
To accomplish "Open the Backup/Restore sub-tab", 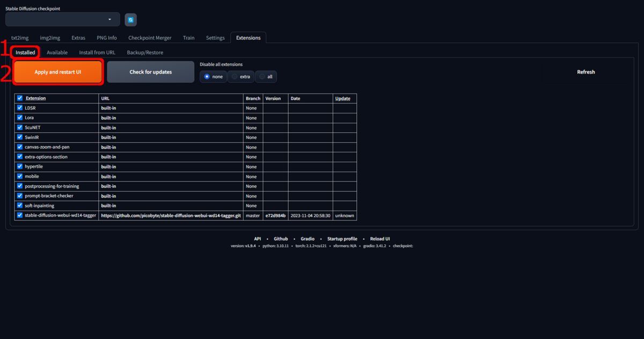I will coord(145,53).
